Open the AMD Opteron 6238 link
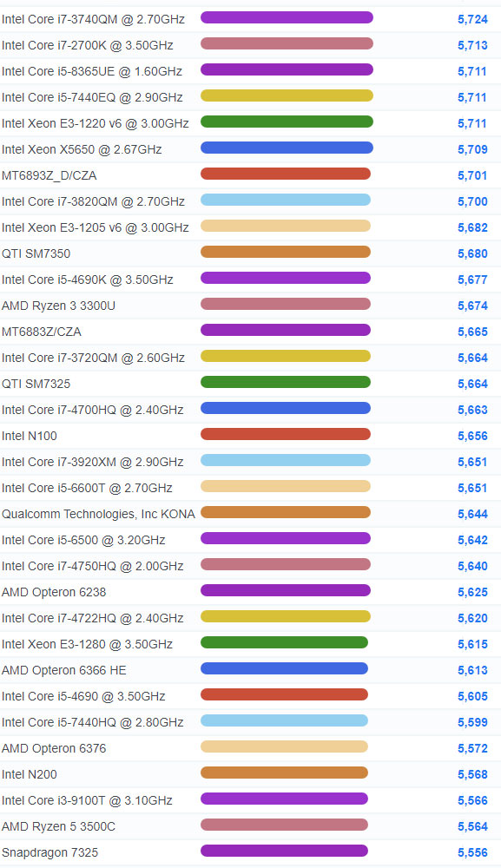This screenshot has height=868, width=501. (x=54, y=592)
